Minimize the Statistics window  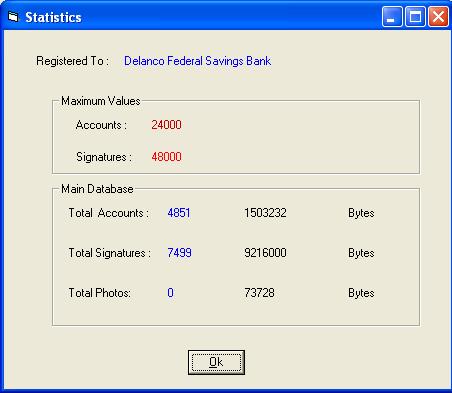(392, 16)
